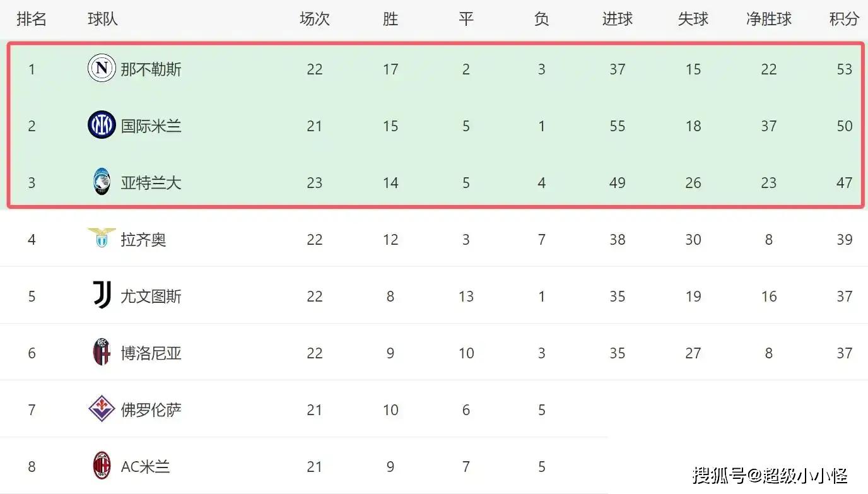Screen dimensions: 868x494
Task: Click the 排名 column header
Action: tap(32, 19)
